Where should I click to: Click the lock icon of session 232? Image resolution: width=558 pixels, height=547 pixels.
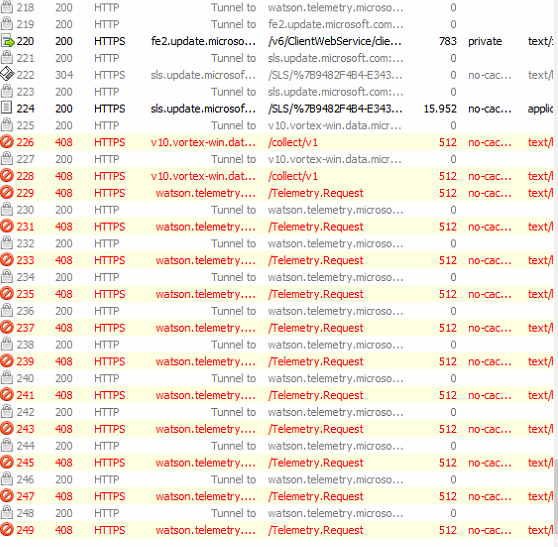7,243
